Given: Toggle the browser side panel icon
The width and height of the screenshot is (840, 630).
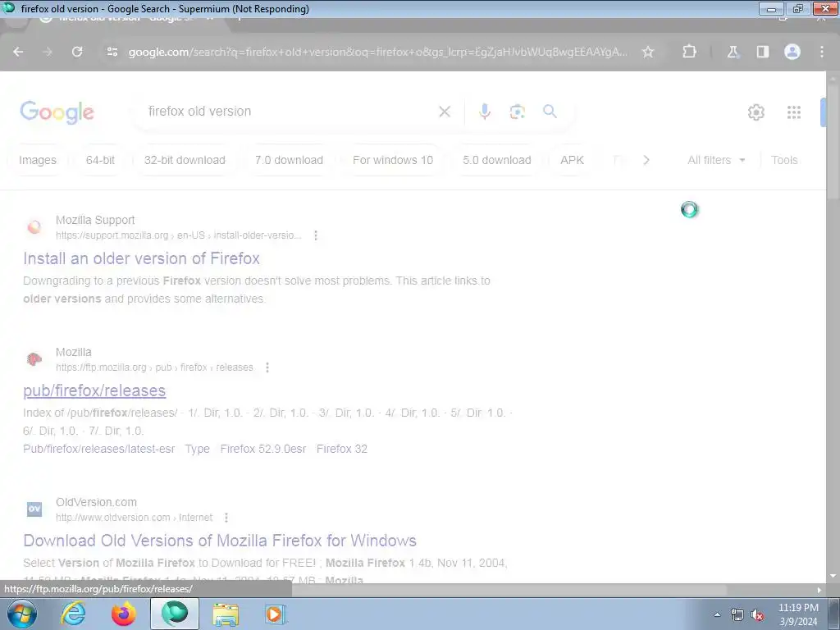Looking at the screenshot, I should pos(762,52).
